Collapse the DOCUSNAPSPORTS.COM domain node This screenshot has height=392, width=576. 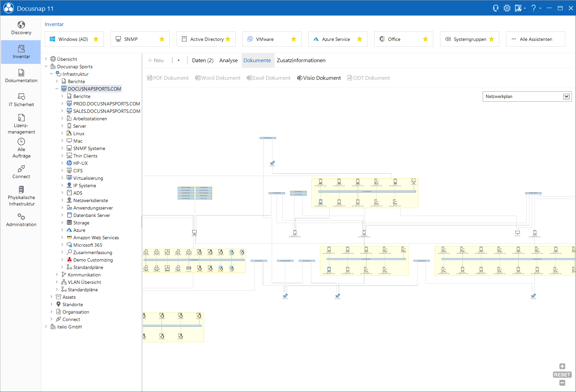57,89
